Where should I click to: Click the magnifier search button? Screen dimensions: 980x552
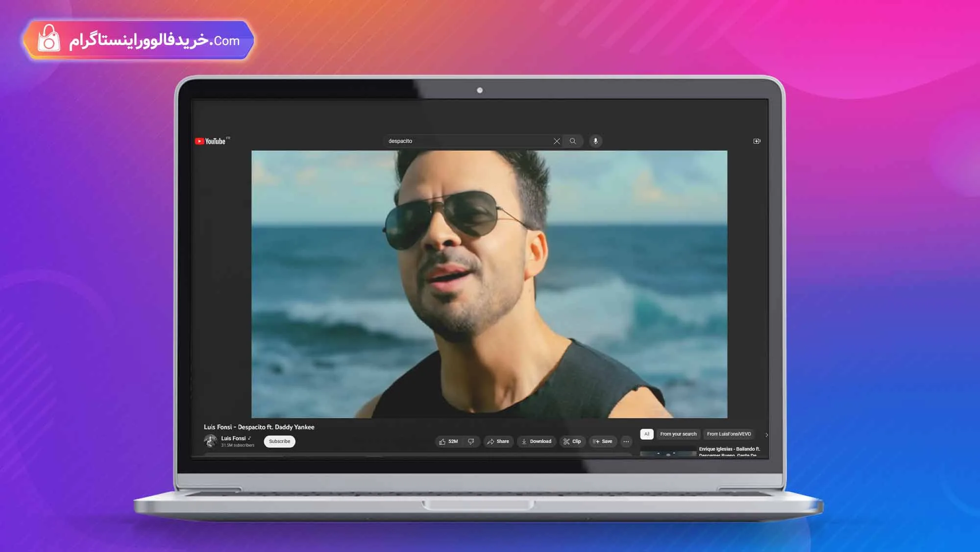point(573,141)
